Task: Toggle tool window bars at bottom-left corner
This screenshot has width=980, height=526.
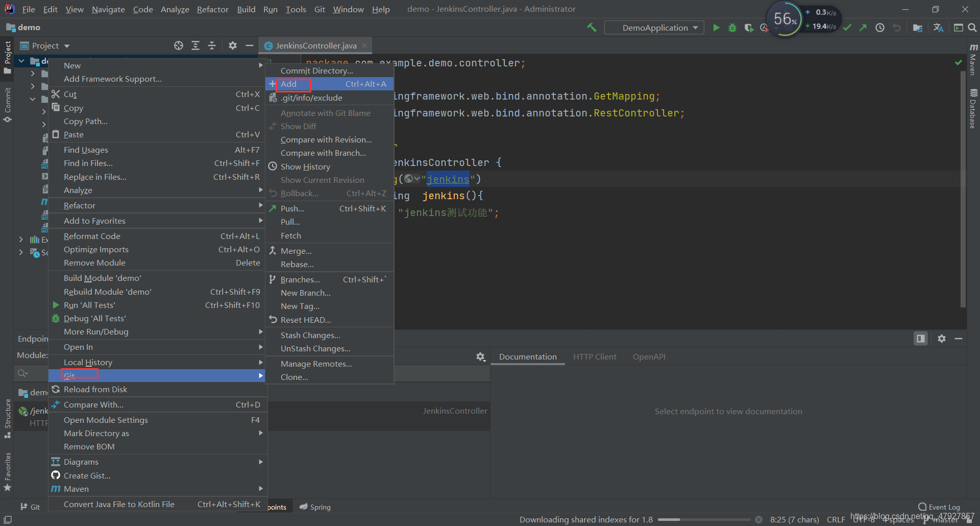Action: tap(8, 519)
